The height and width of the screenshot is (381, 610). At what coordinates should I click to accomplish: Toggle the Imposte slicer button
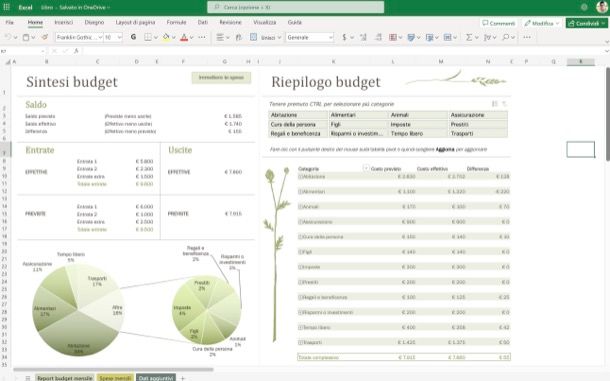click(x=418, y=125)
